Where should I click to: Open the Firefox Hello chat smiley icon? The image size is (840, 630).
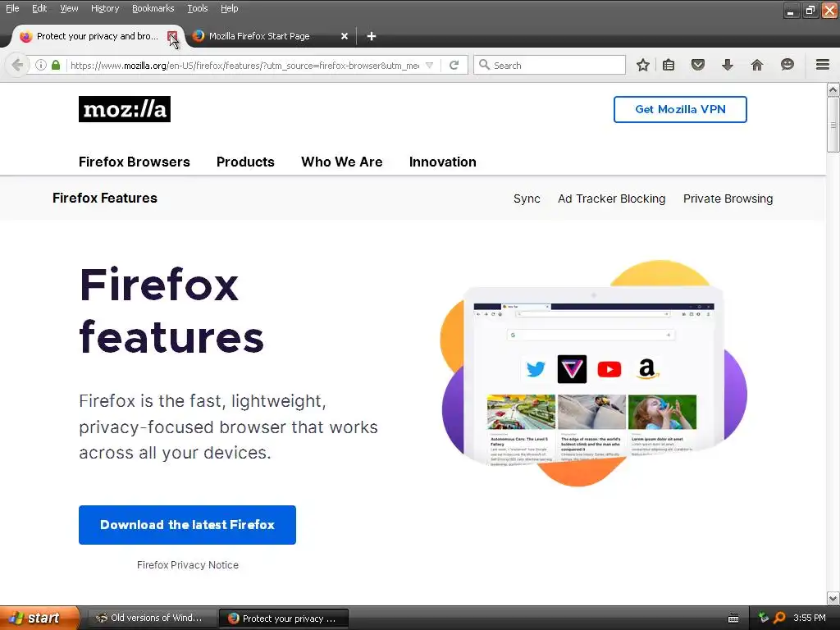(787, 65)
